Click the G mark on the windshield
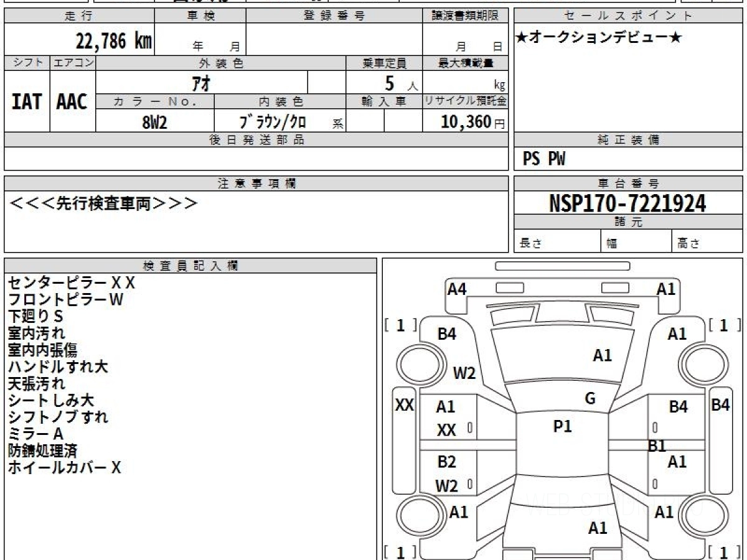 590,399
